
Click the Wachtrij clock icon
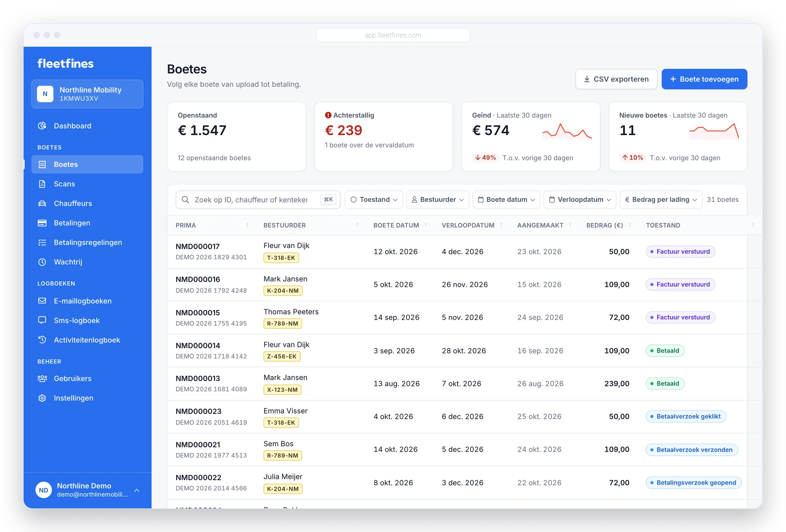[42, 262]
